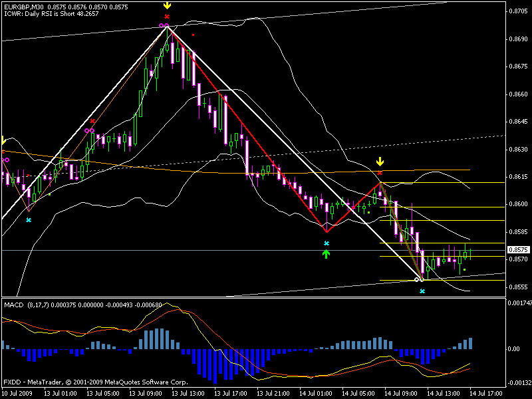
Task: Select the topmost yellow Fibonacci line at the 0.8612 swing high
Action: pos(442,182)
